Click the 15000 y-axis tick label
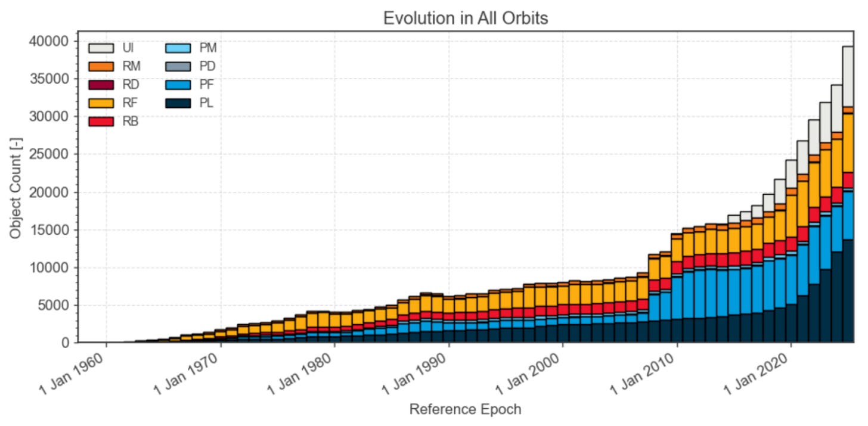Screen dimensions: 868x426 48,230
